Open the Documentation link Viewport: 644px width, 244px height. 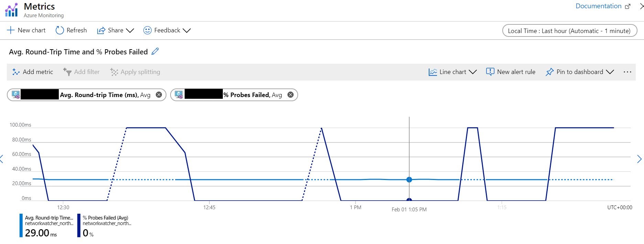599,6
